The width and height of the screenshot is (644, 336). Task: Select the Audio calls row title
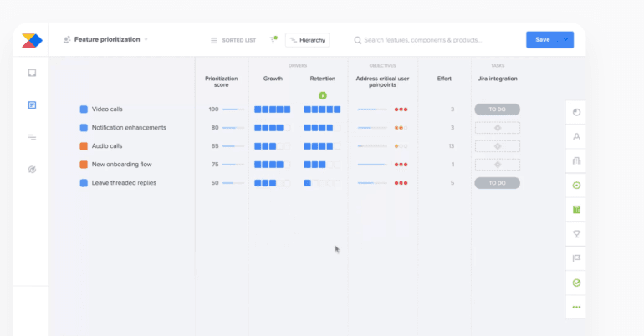(x=107, y=146)
